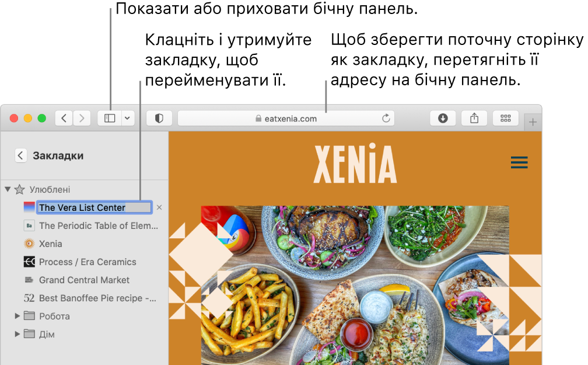Open the sidebar options dropdown arrow
The image size is (588, 365).
pos(128,118)
